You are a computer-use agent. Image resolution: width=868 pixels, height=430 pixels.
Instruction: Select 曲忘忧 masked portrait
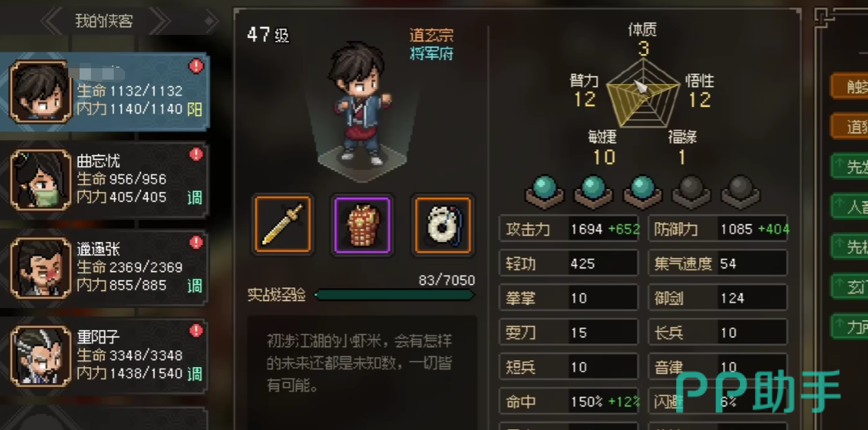tap(41, 179)
